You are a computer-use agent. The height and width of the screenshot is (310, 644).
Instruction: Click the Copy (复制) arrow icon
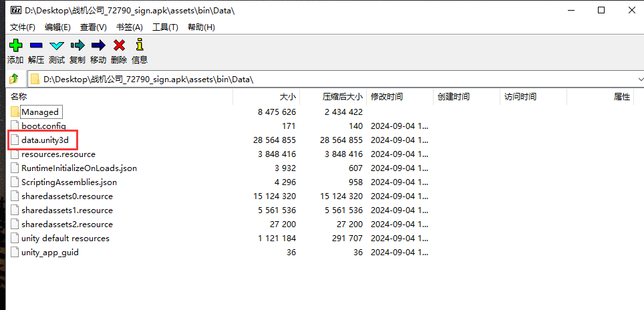tap(77, 45)
